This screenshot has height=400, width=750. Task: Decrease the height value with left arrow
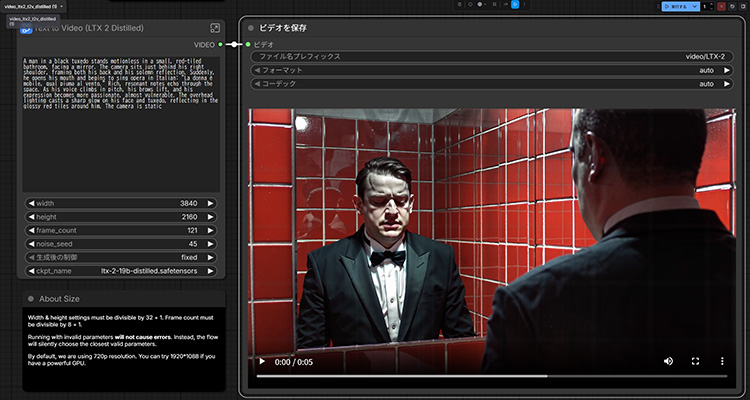(x=30, y=216)
